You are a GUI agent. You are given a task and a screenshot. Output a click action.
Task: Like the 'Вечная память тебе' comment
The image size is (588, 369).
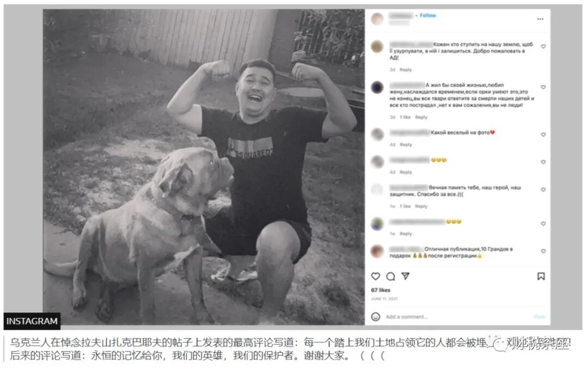coord(543,190)
